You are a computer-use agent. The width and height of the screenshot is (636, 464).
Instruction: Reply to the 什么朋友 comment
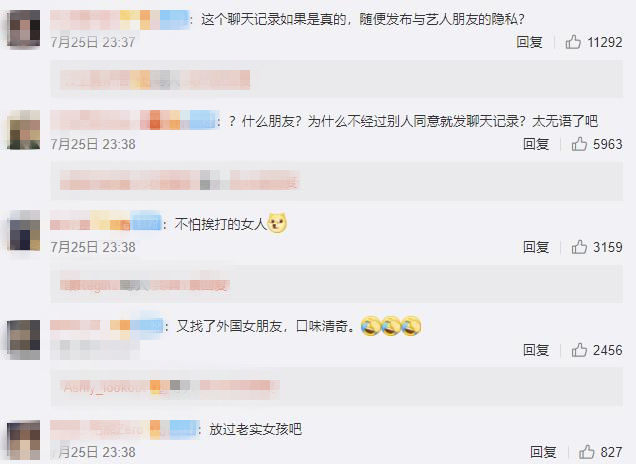tap(536, 144)
